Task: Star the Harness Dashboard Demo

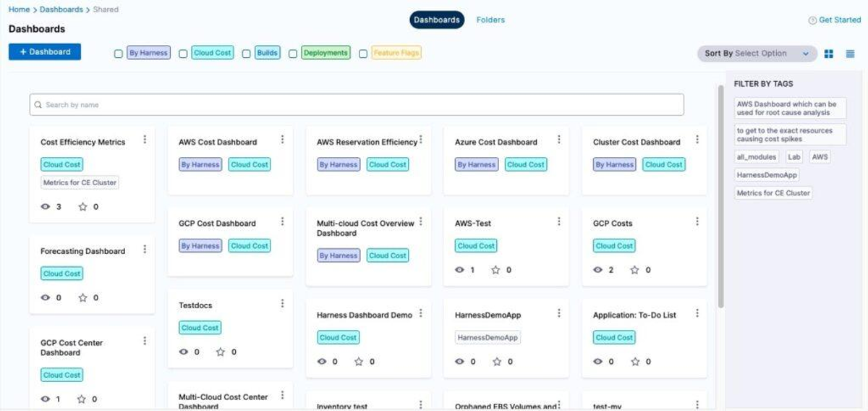Action: 358,361
